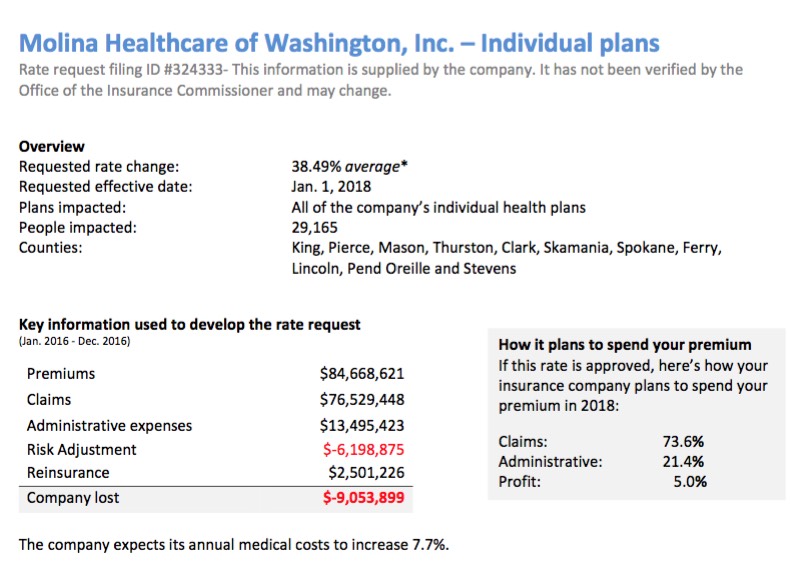Click the Molina Healthcare of Washington title
This screenshot has height=572, width=790.
click(x=339, y=43)
